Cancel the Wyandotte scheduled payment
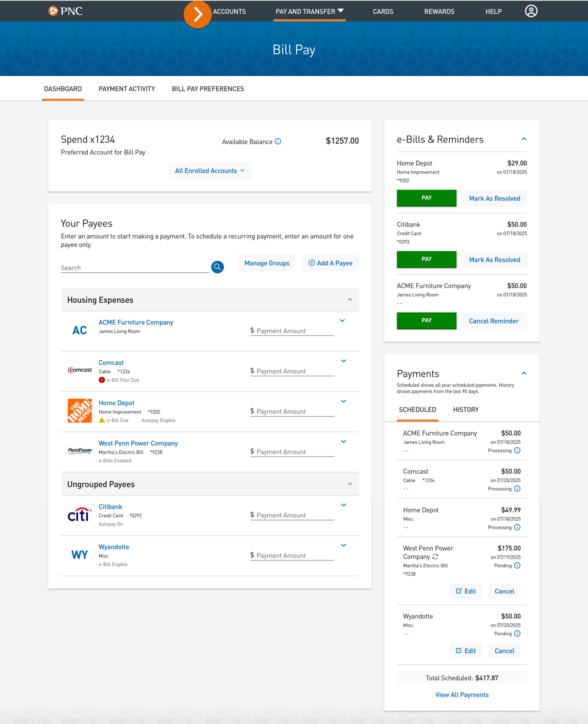 click(504, 650)
